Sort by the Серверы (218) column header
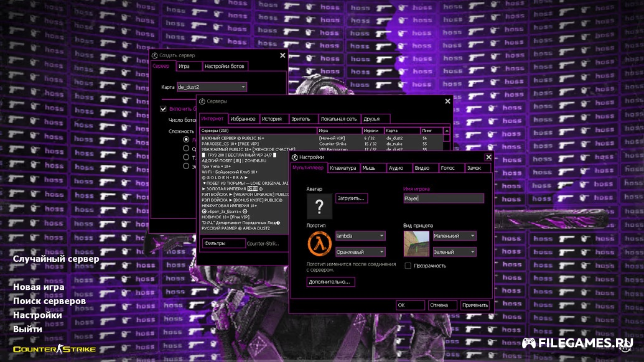Screen dimensions: 644x362 [x=258, y=131]
